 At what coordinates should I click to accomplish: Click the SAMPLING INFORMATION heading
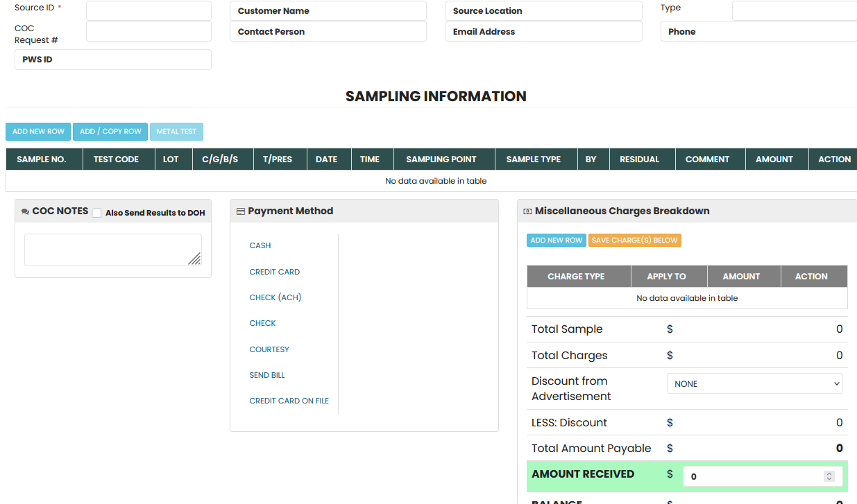pos(436,96)
